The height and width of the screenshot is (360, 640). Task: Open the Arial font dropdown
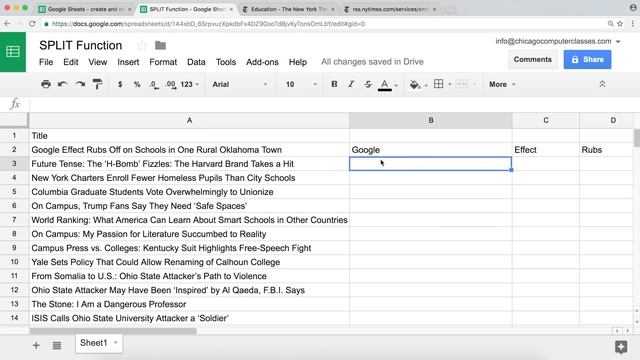(240, 84)
